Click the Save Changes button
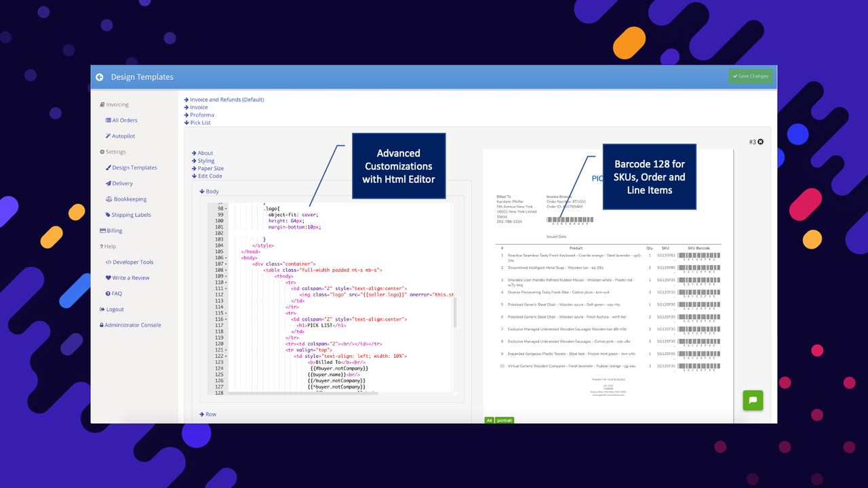Image resolution: width=868 pixels, height=488 pixels. pos(750,76)
